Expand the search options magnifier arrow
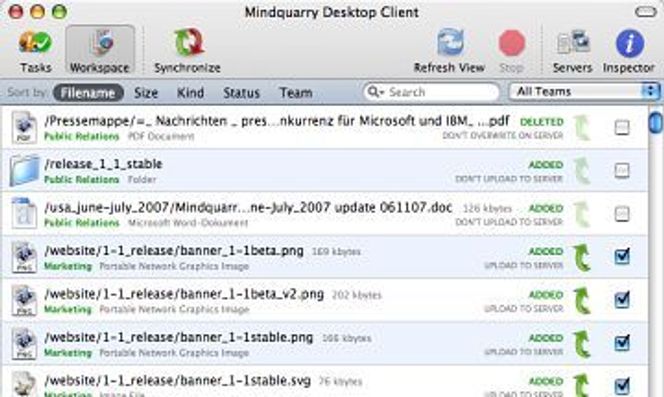This screenshot has height=397, width=664. [375, 92]
